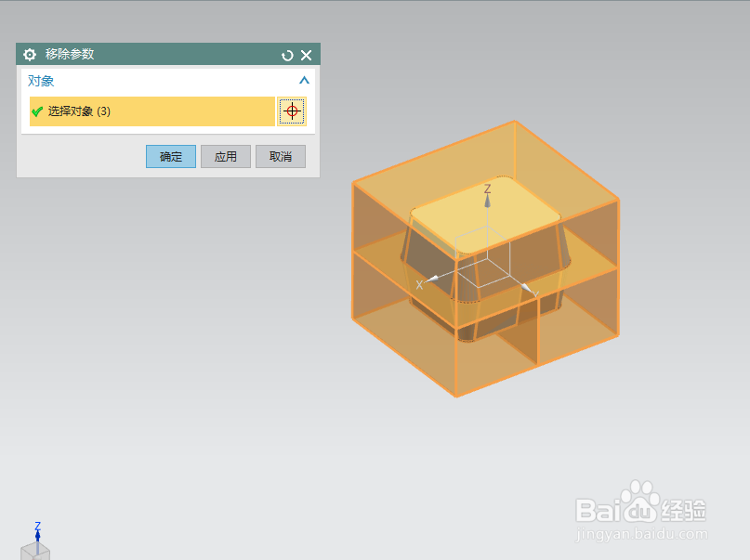The height and width of the screenshot is (560, 750).
Task: Click the crosshair select-object icon
Action: tap(292, 111)
